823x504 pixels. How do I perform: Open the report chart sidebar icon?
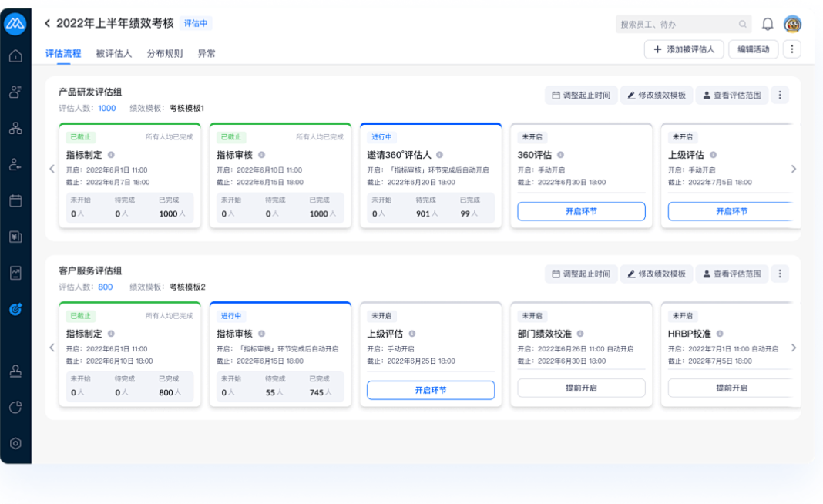(x=15, y=273)
